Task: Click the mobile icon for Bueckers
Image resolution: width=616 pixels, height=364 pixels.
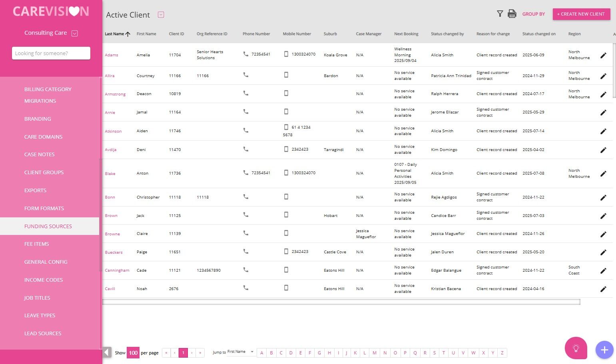Action: (x=286, y=251)
